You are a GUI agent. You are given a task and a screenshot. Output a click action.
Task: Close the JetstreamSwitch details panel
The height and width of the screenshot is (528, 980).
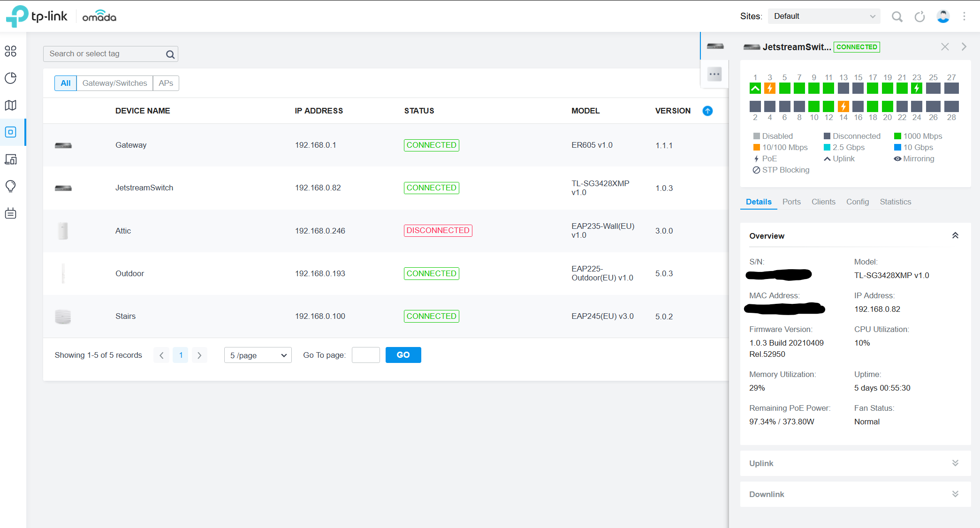945,47
